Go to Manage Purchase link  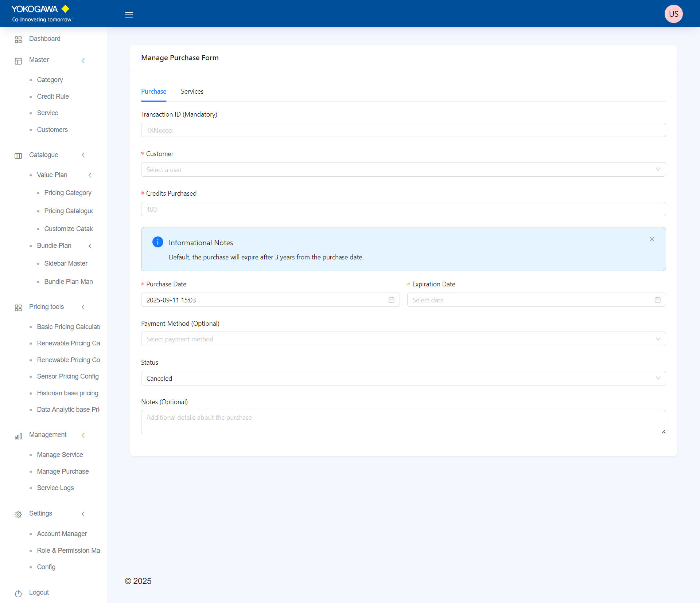tap(63, 471)
